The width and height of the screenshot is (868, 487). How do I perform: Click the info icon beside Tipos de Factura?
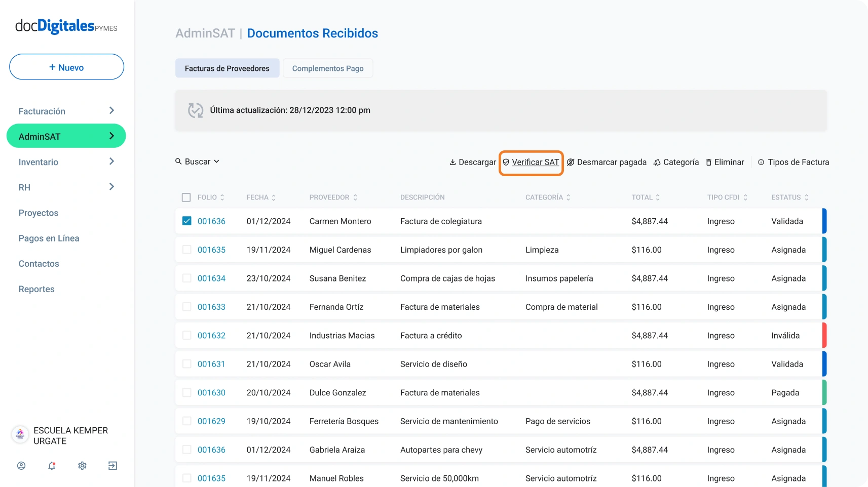[761, 162]
